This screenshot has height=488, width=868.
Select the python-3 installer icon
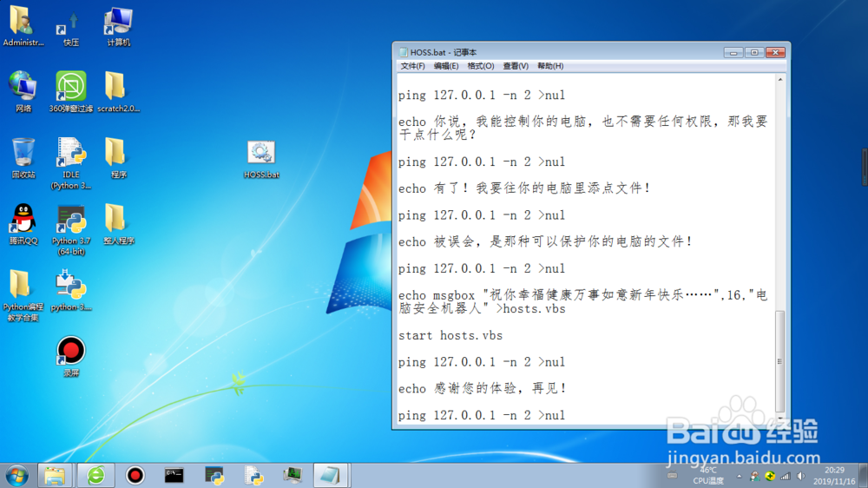click(71, 290)
